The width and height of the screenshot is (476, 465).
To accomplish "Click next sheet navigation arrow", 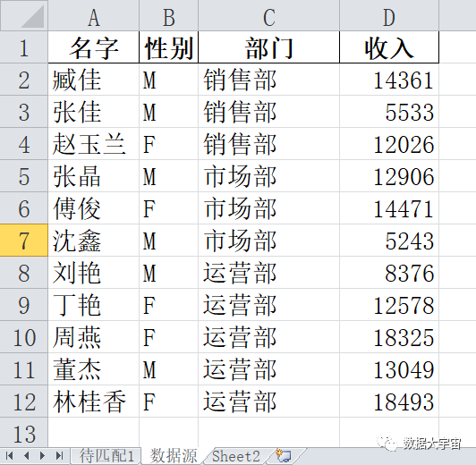I will pos(43,455).
